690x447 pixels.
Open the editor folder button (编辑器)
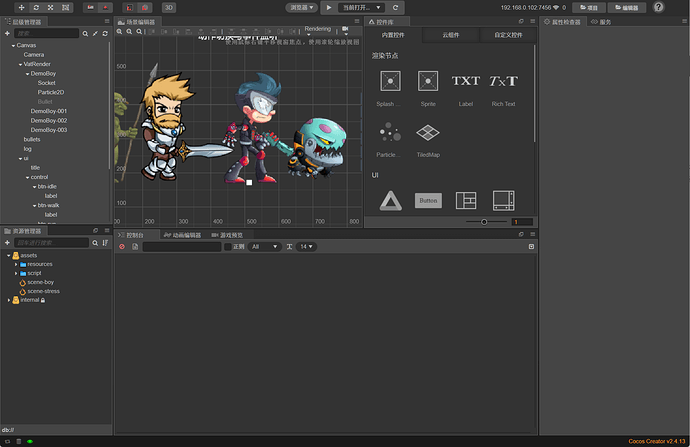(627, 7)
